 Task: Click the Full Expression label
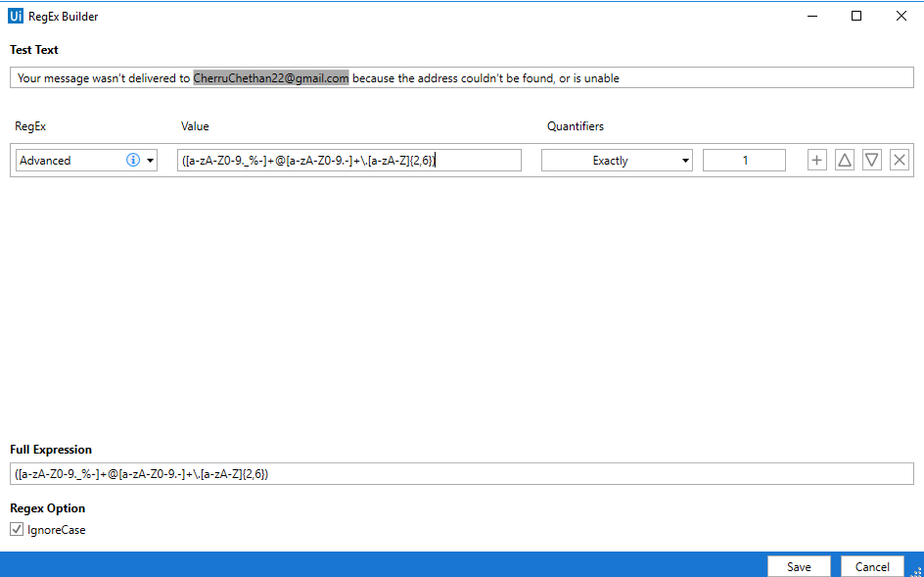pos(51,449)
